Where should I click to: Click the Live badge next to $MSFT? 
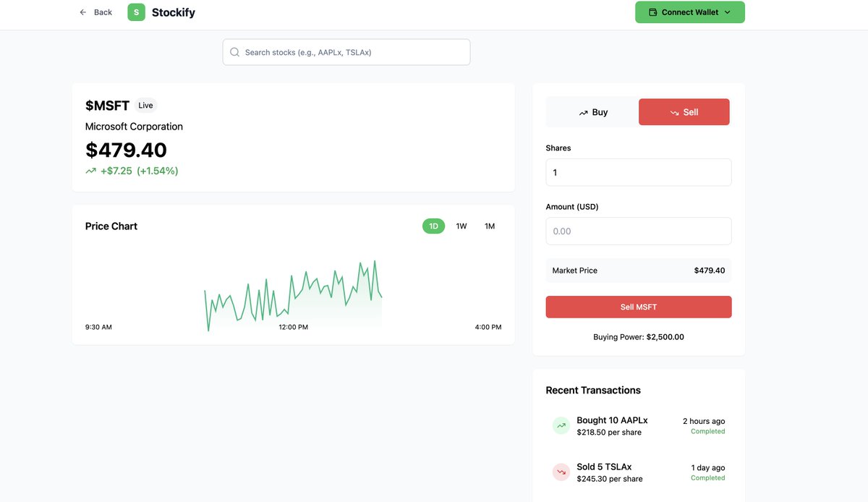pos(145,106)
